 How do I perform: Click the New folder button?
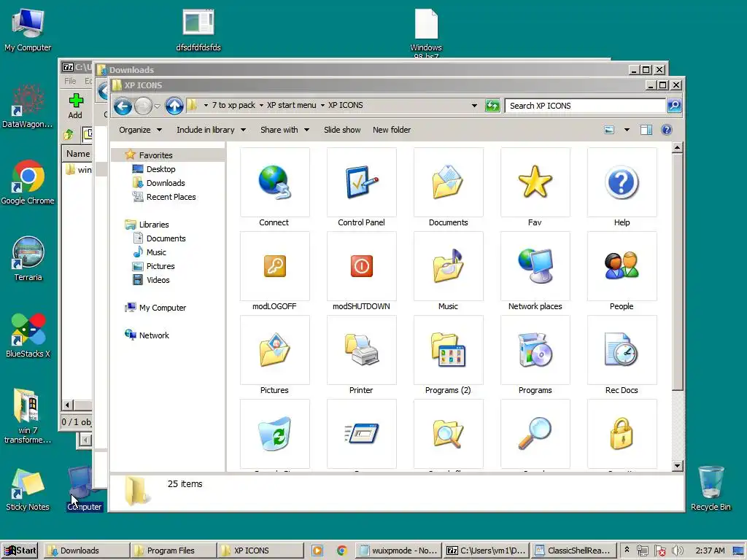pyautogui.click(x=392, y=130)
